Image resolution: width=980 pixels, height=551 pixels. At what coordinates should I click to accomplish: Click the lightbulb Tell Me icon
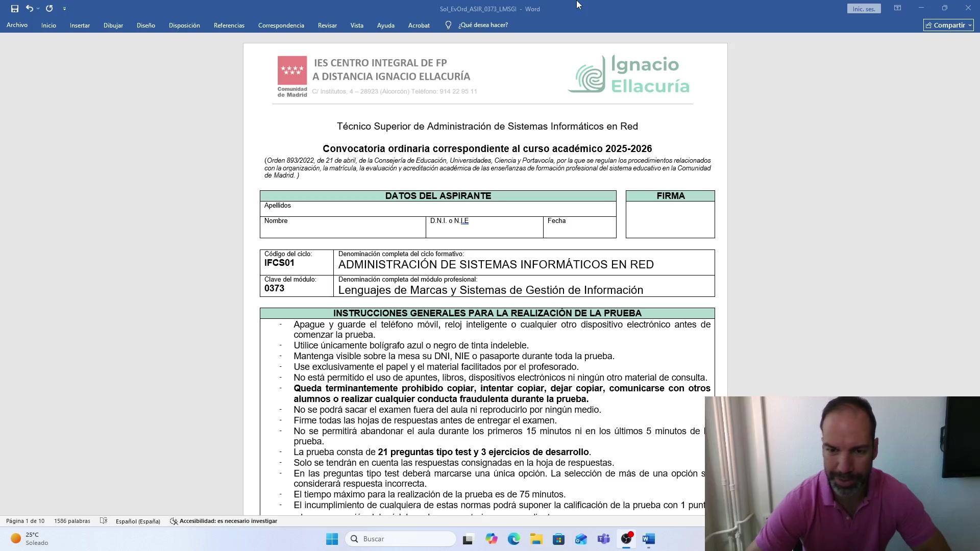click(x=448, y=25)
